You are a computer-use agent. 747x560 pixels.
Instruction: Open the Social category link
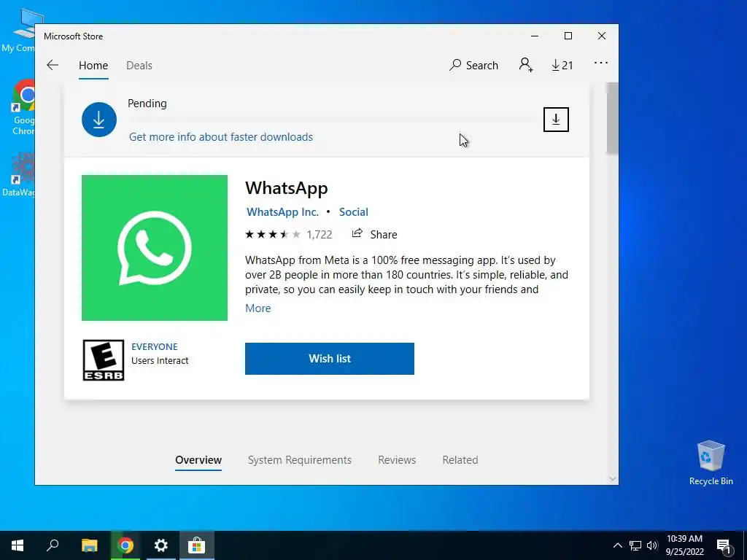tap(354, 212)
